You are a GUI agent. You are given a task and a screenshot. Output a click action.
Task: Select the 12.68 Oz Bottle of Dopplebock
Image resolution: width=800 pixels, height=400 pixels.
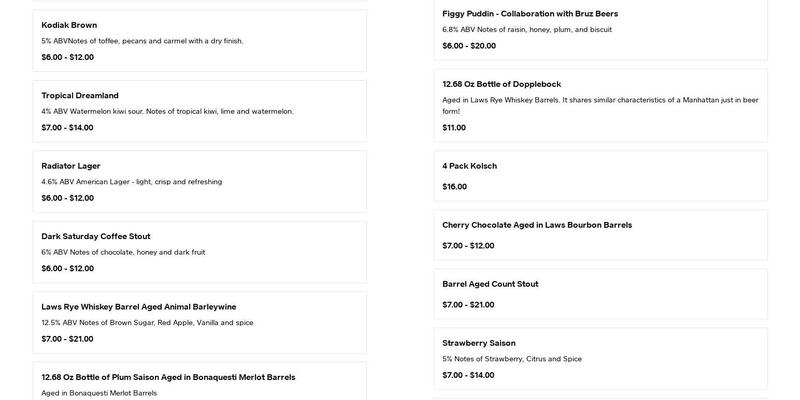[516, 84]
